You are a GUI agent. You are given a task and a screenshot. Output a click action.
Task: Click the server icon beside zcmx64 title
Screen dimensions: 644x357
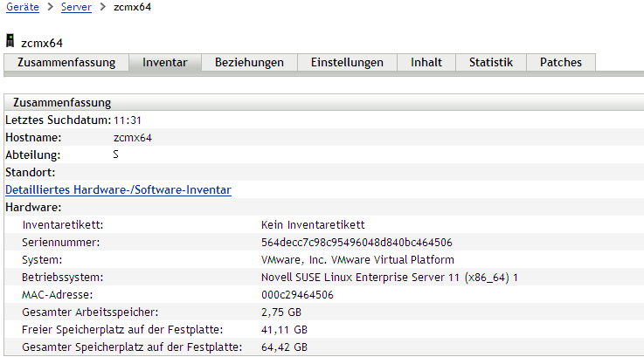click(x=10, y=41)
